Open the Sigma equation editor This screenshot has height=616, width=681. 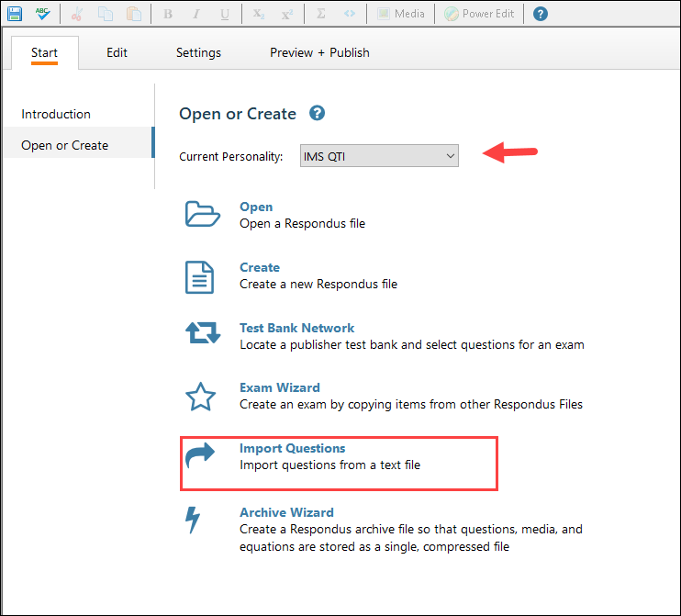(321, 14)
